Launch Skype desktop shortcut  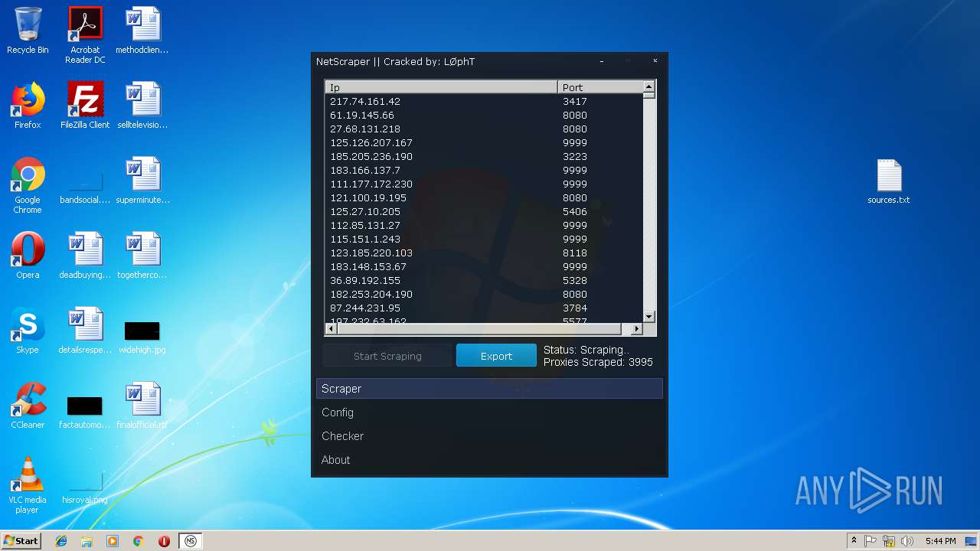(x=28, y=331)
